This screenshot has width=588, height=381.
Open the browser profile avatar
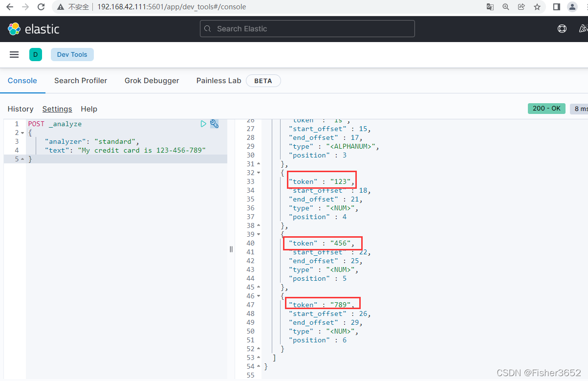pyautogui.click(x=572, y=7)
